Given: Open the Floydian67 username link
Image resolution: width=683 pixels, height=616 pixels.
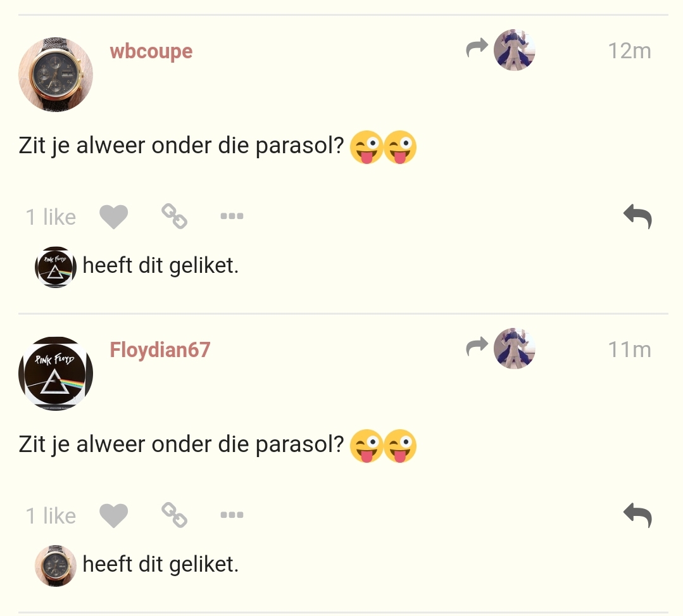Looking at the screenshot, I should point(160,350).
